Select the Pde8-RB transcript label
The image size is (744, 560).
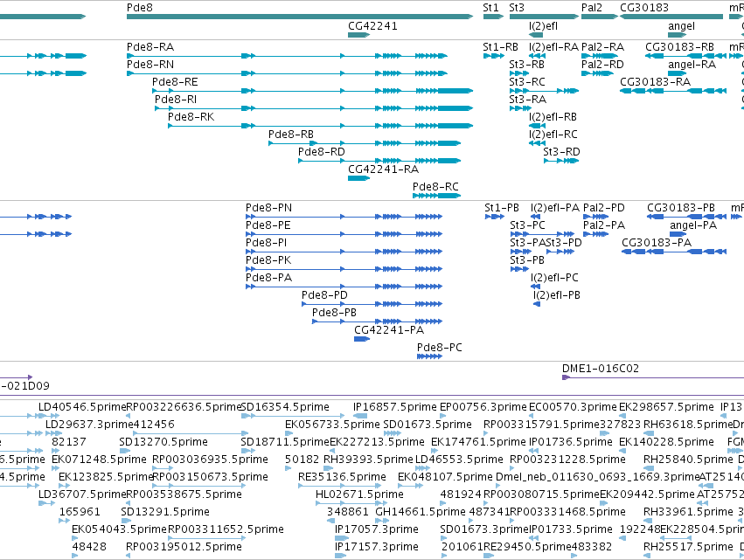pos(291,135)
